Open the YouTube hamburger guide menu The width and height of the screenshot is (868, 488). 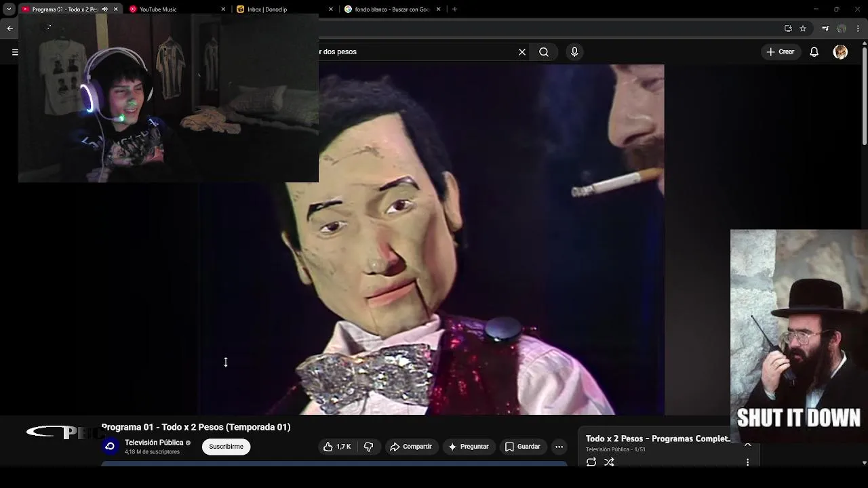[15, 52]
